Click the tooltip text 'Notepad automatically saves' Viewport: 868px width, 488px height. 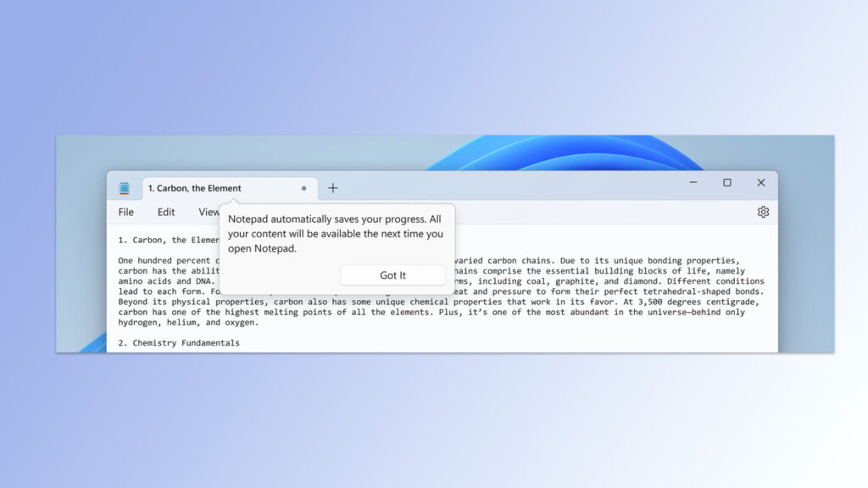[336, 234]
